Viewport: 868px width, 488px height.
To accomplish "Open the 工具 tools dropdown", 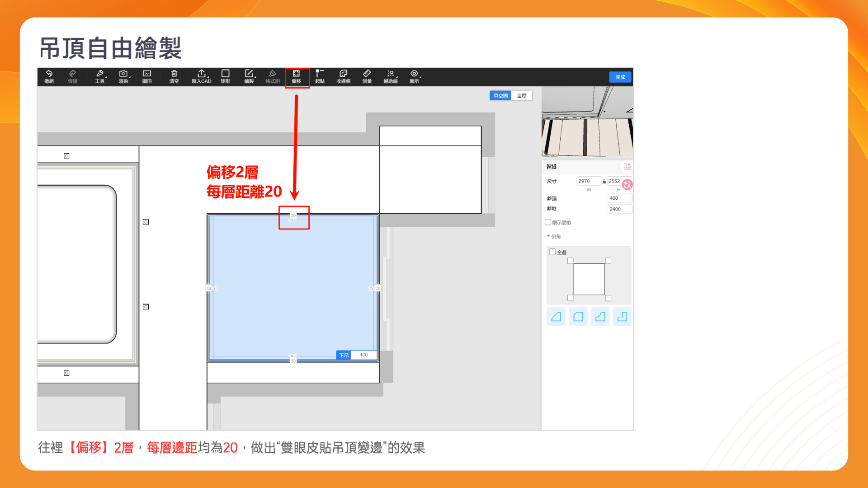I will pos(100,76).
